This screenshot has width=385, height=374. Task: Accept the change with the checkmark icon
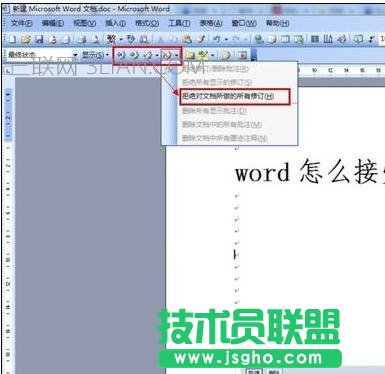pyautogui.click(x=148, y=55)
